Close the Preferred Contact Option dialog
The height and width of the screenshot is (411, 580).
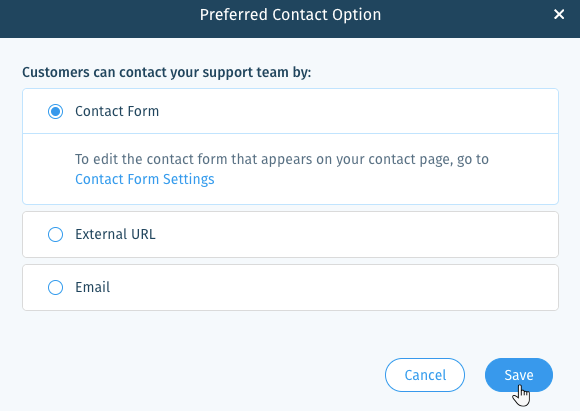pos(559,14)
